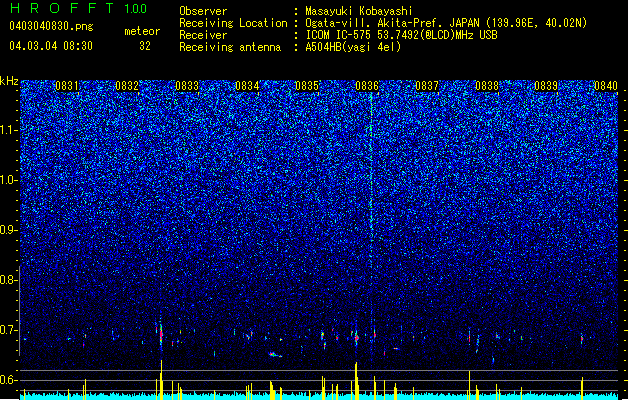The height and width of the screenshot is (400, 629).
Task: Click the 1.1 kHz axis label
Action: [x=9, y=130]
